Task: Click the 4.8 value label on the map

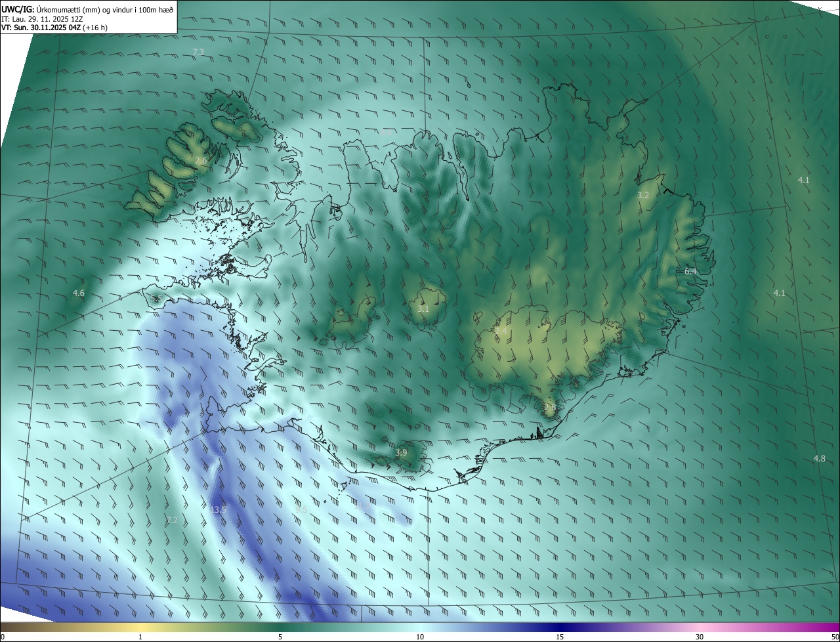Action: (820, 458)
